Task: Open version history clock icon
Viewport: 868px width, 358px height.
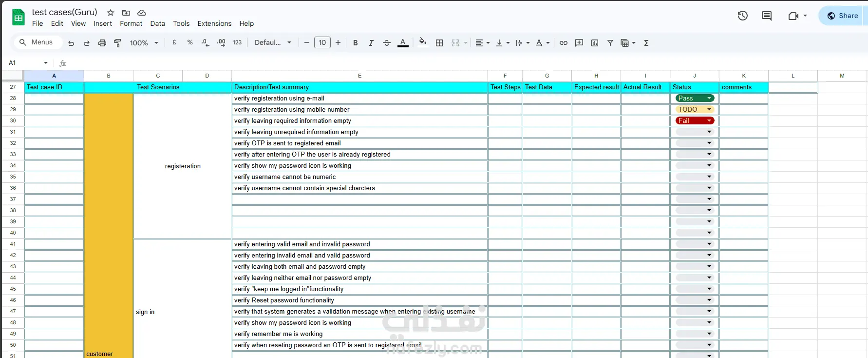Action: [743, 16]
